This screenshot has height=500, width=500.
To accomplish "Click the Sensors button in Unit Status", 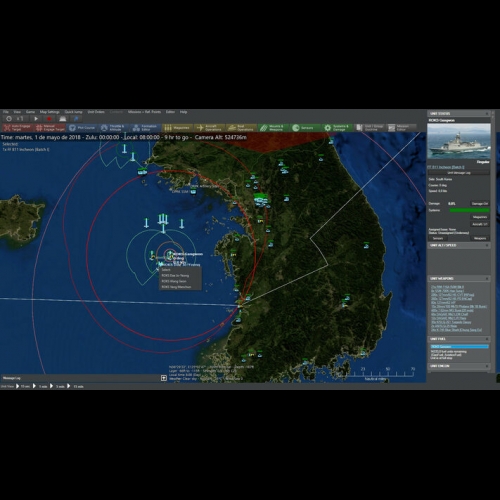I will point(438,238).
